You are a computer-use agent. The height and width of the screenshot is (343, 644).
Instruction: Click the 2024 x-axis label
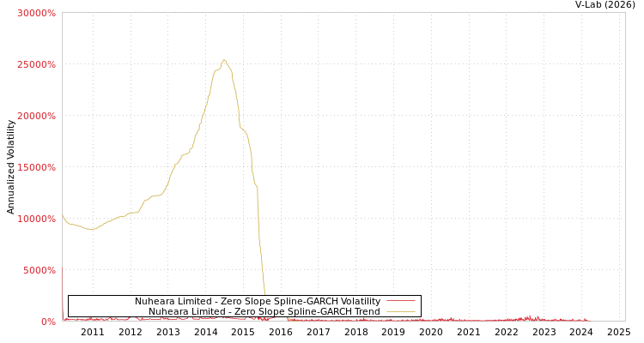point(581,332)
